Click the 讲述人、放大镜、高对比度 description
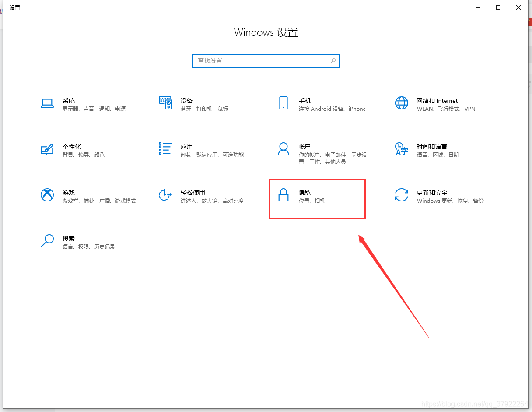 tap(212, 201)
